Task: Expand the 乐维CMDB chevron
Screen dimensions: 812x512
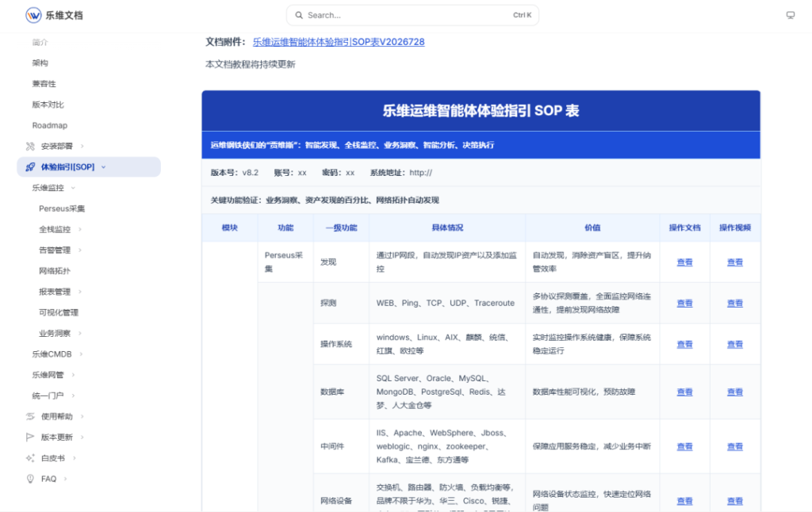Action: click(x=81, y=354)
